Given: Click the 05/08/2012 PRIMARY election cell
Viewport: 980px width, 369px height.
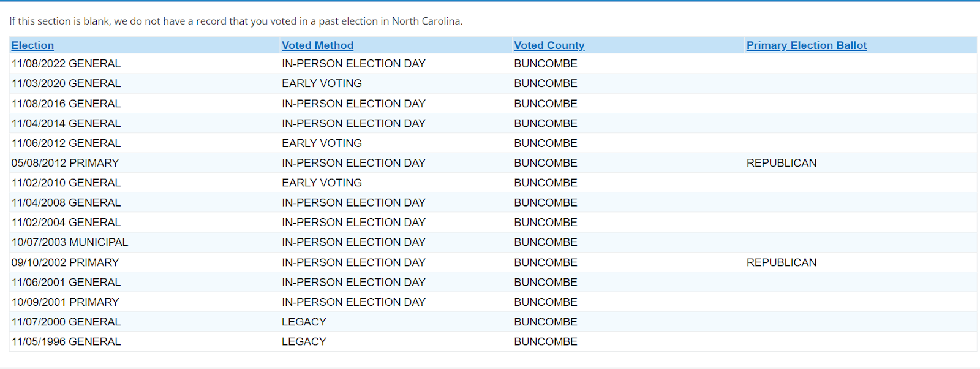Looking at the screenshot, I should 65,163.
